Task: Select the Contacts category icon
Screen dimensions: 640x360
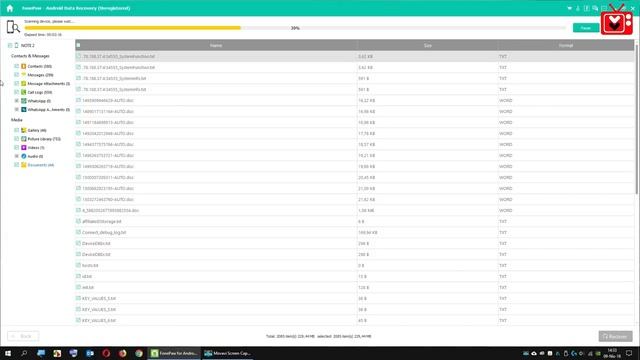Action: tap(24, 66)
